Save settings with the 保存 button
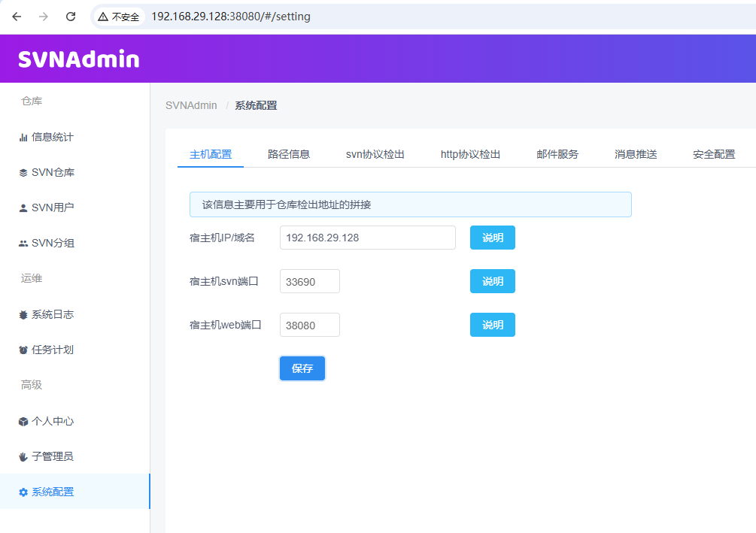This screenshot has height=533, width=756. [302, 368]
